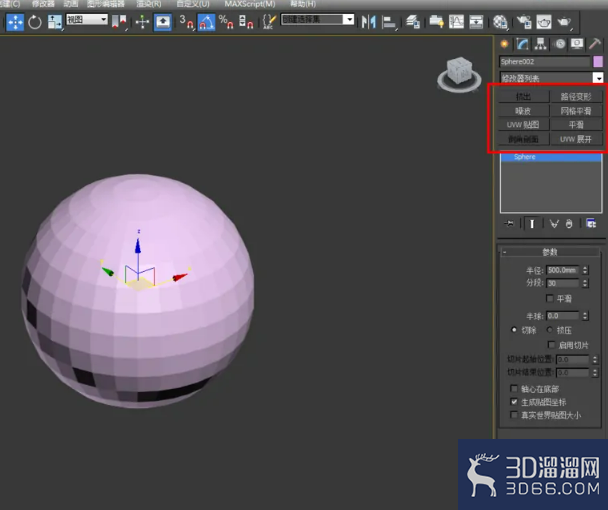Select the 切除 radio button
The image size is (608, 510).
tap(514, 330)
